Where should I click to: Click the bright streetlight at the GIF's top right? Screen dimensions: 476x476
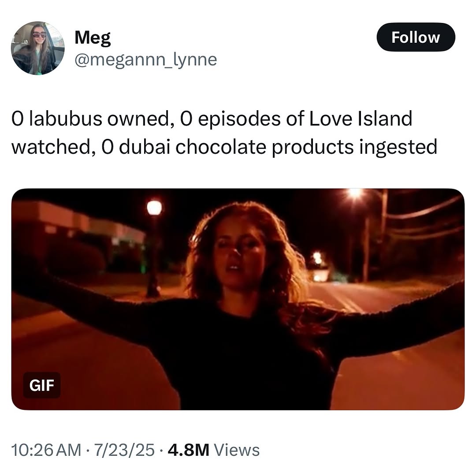point(354,193)
